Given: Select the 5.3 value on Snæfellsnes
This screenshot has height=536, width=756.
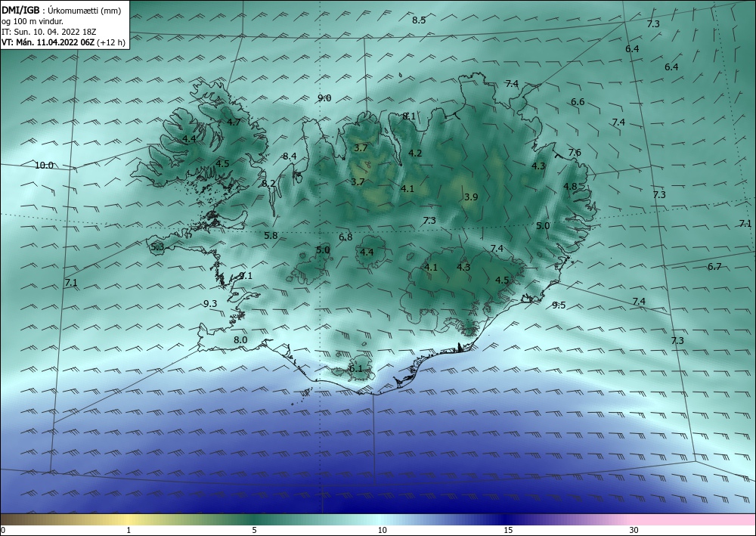Looking at the screenshot, I should pyautogui.click(x=157, y=248).
